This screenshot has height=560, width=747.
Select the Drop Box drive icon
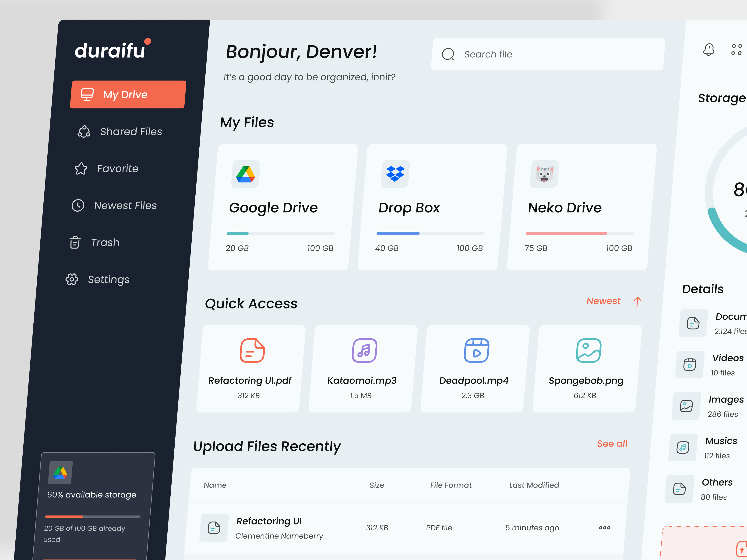(x=395, y=174)
